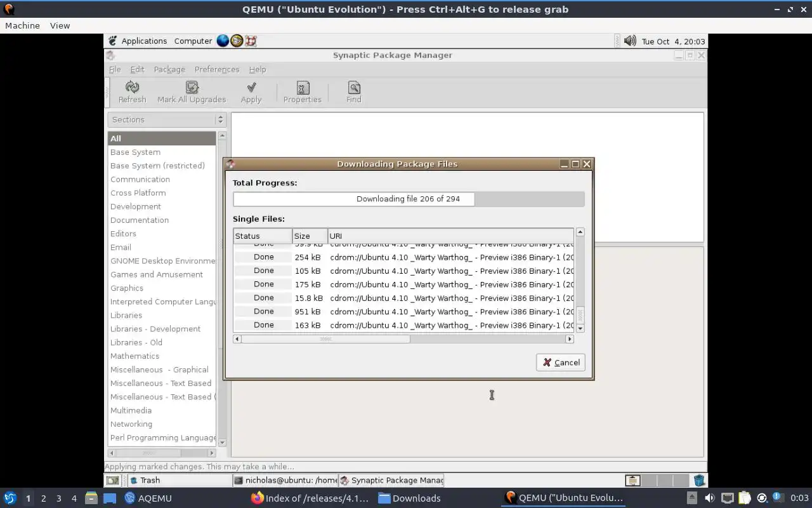Open the Package menu in Synaptic

click(x=169, y=69)
